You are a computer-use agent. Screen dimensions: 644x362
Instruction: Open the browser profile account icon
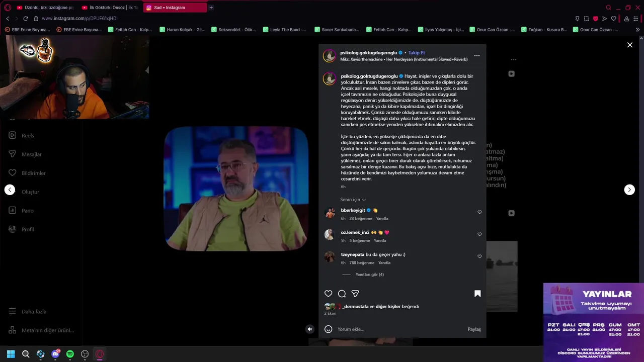coord(626,19)
